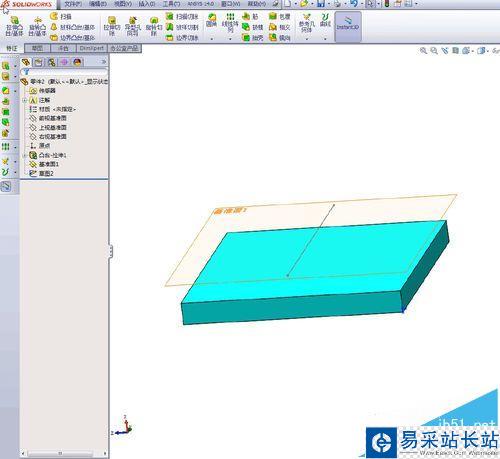This screenshot has width=500, height=459.
Task: Click the Save icon in top toolbar
Action: point(321,4)
